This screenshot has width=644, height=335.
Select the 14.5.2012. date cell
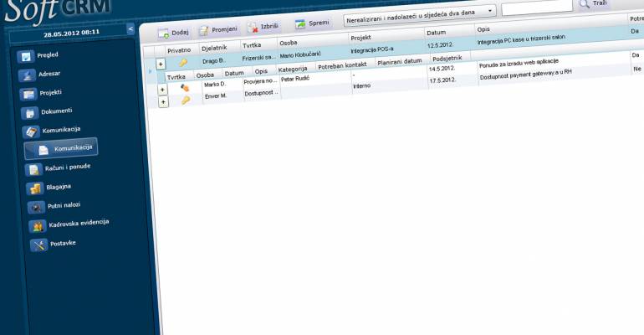pyautogui.click(x=442, y=69)
